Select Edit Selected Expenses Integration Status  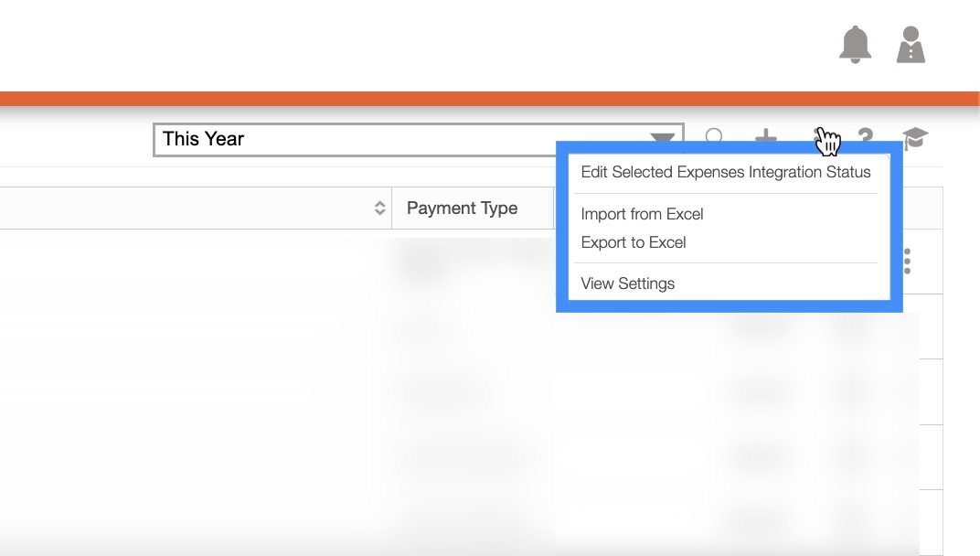point(726,172)
